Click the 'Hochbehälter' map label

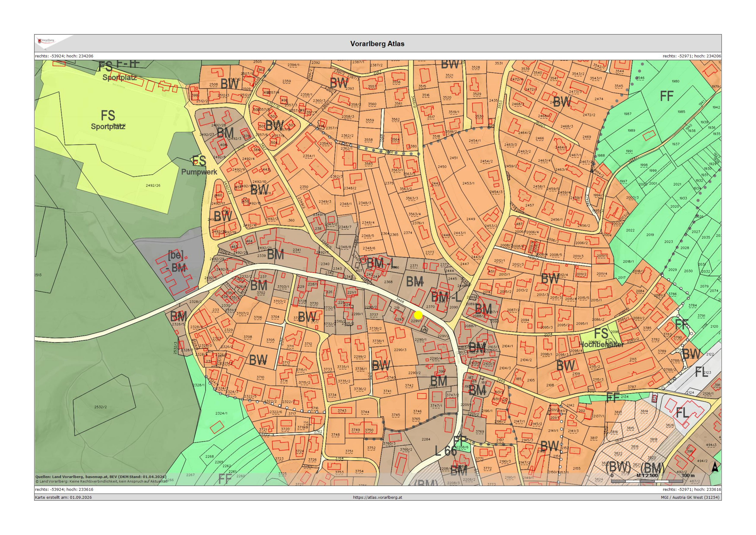pyautogui.click(x=601, y=345)
